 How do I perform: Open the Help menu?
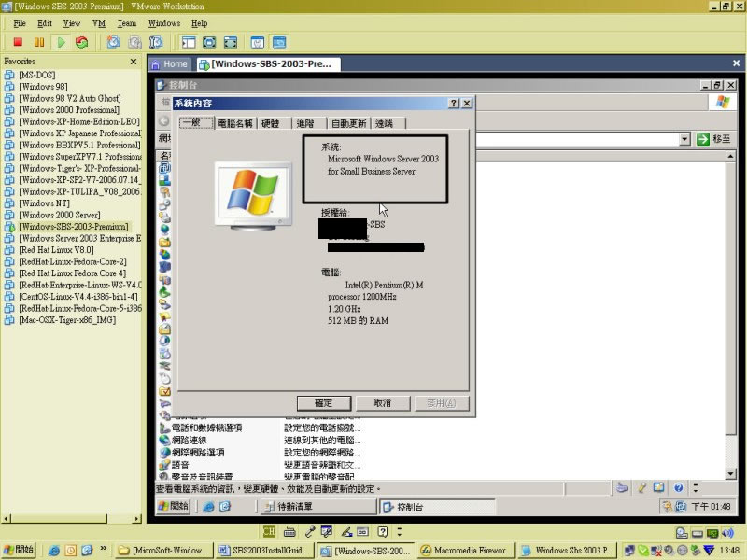(x=199, y=23)
